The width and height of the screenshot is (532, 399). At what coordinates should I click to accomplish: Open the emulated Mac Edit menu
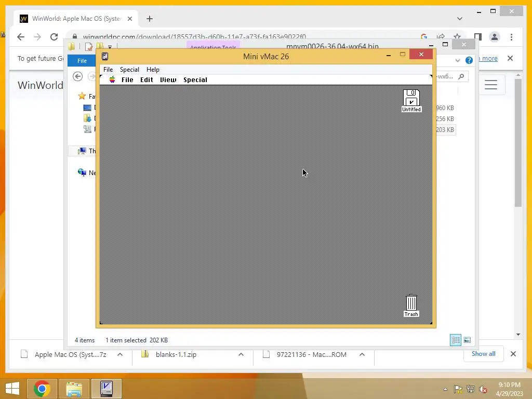(x=147, y=79)
